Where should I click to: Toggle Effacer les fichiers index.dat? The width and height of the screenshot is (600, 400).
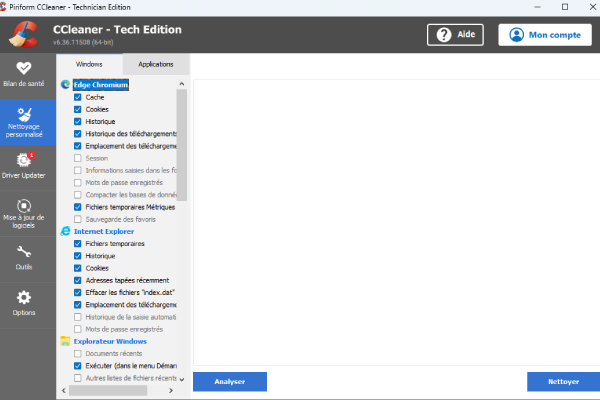pos(78,292)
